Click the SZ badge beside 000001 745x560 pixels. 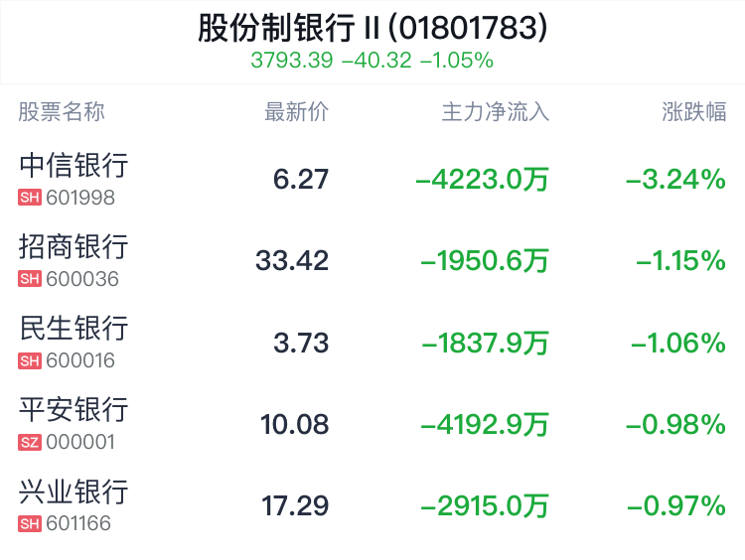point(30,442)
